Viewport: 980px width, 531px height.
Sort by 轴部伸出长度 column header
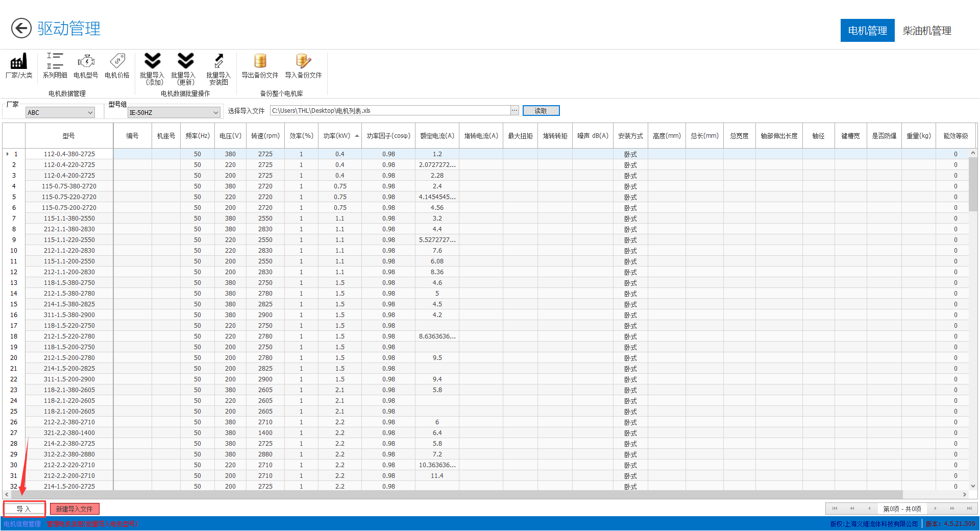pyautogui.click(x=779, y=136)
